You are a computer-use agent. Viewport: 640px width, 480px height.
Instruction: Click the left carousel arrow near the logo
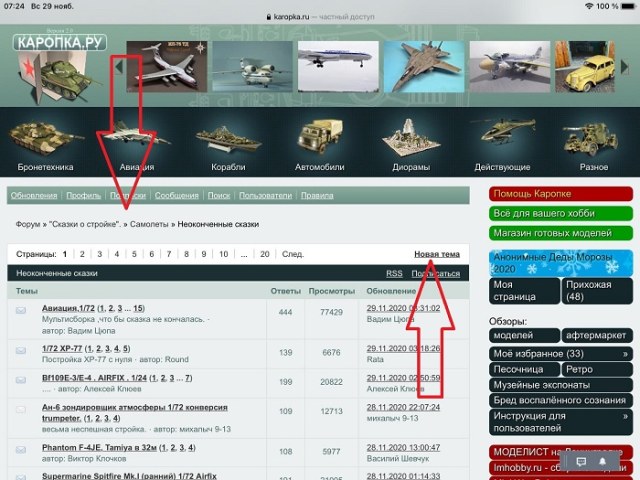coord(119,66)
